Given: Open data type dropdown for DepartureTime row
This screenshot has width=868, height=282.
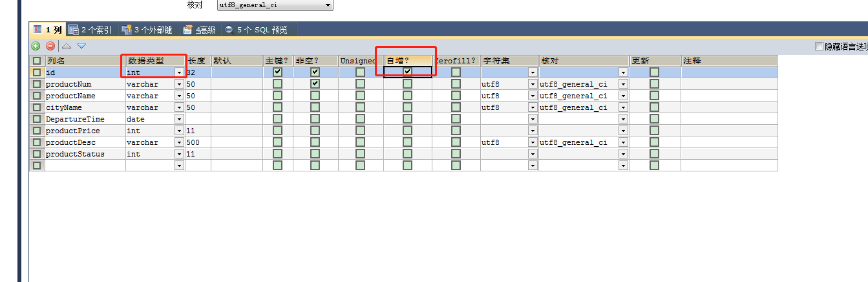Looking at the screenshot, I should pyautogui.click(x=179, y=119).
